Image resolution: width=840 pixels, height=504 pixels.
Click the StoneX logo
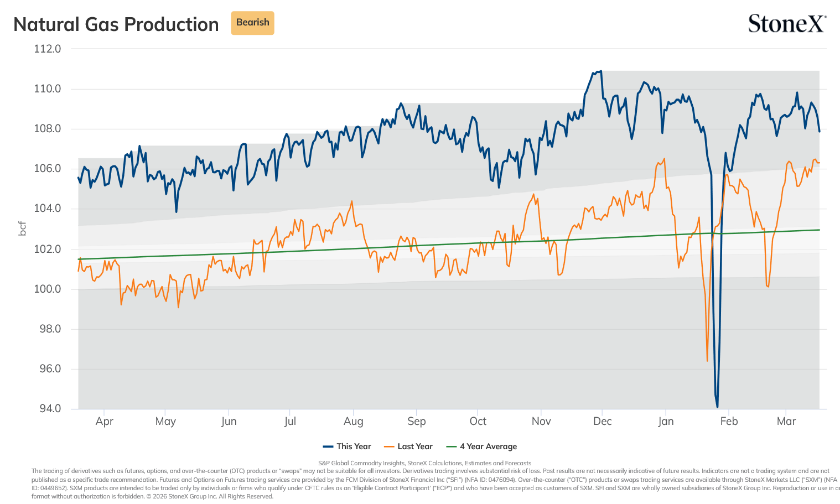point(787,23)
